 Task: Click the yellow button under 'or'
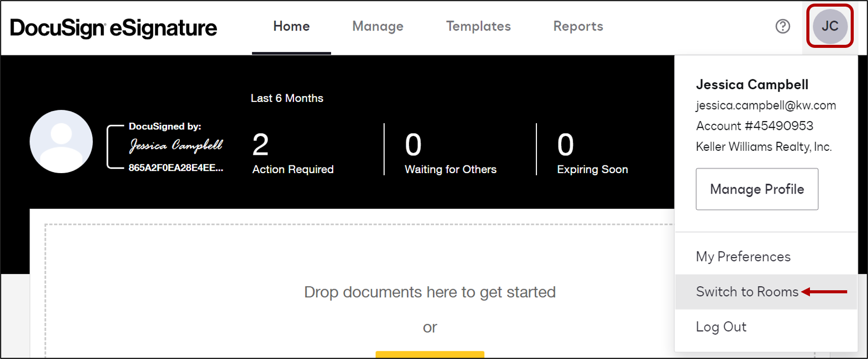coord(430,354)
